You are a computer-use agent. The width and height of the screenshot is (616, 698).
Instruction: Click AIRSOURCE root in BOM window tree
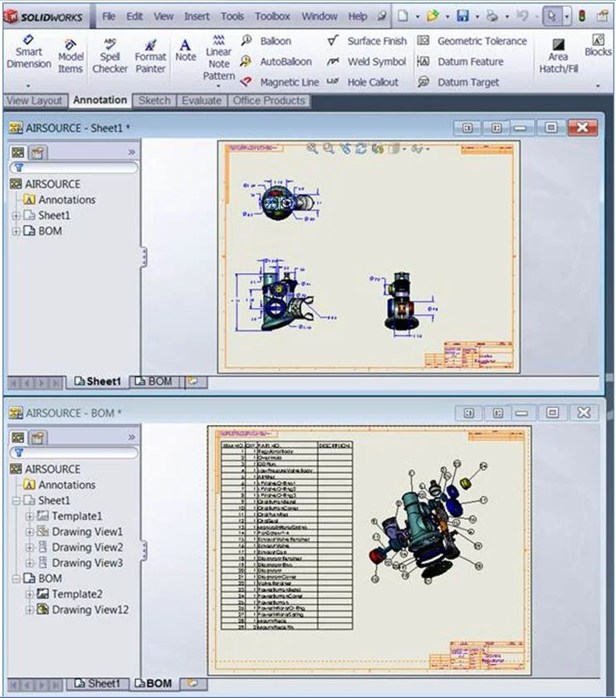46,469
